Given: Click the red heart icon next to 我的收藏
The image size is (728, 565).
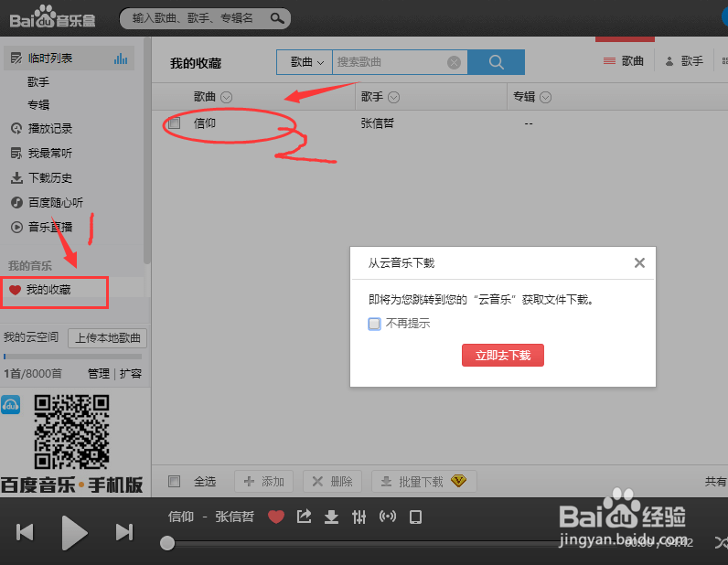Looking at the screenshot, I should [16, 290].
